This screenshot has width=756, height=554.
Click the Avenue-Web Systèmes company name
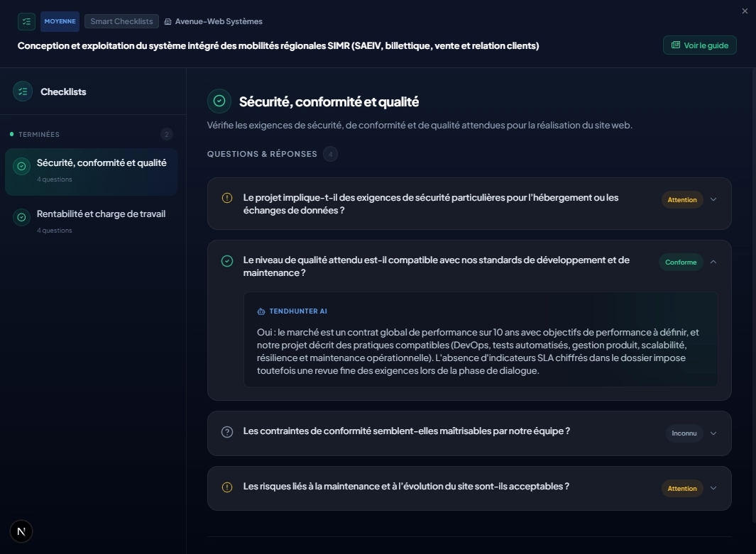click(219, 21)
